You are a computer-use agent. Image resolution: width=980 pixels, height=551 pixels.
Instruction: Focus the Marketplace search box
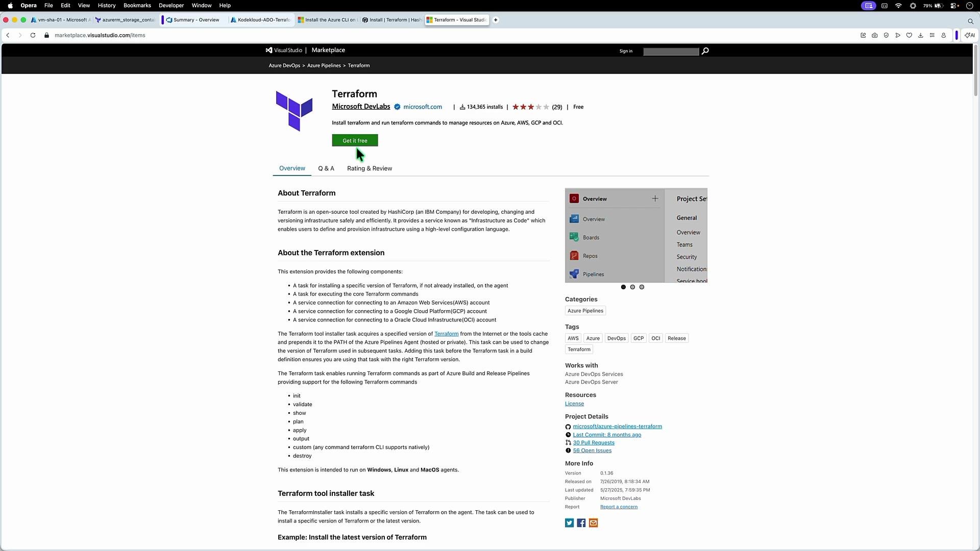pyautogui.click(x=671, y=52)
